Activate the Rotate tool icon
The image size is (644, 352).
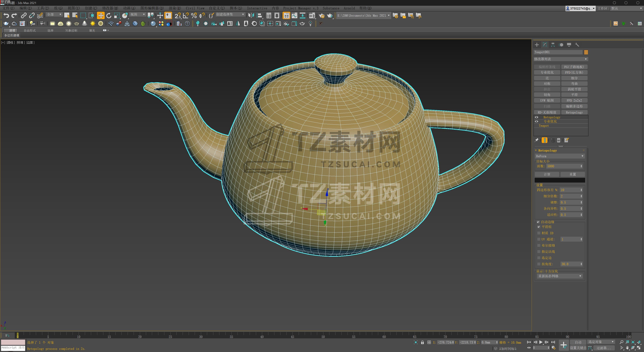pyautogui.click(x=109, y=16)
